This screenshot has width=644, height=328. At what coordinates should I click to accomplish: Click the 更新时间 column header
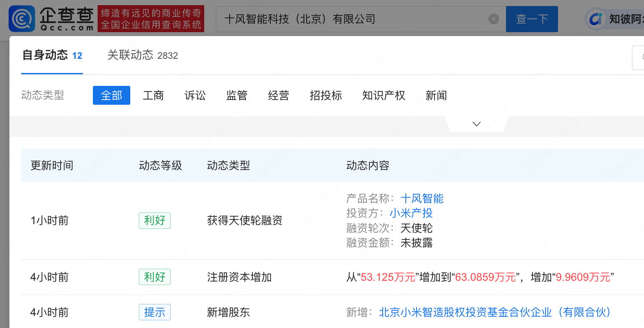click(x=52, y=165)
